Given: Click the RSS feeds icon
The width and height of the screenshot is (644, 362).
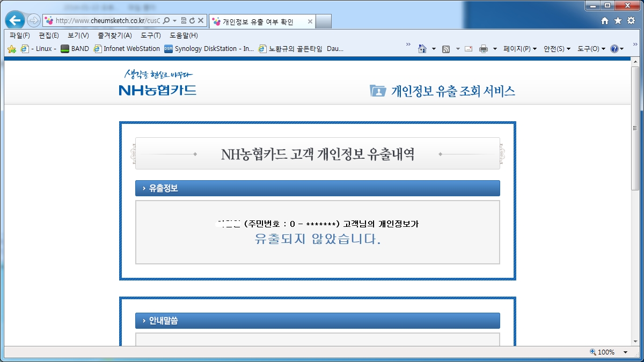Looking at the screenshot, I should (x=446, y=49).
